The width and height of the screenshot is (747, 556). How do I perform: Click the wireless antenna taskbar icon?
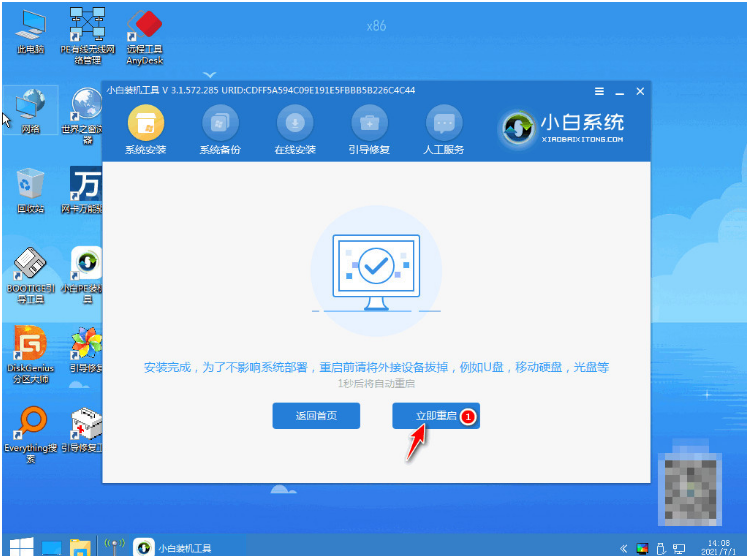[x=114, y=547]
